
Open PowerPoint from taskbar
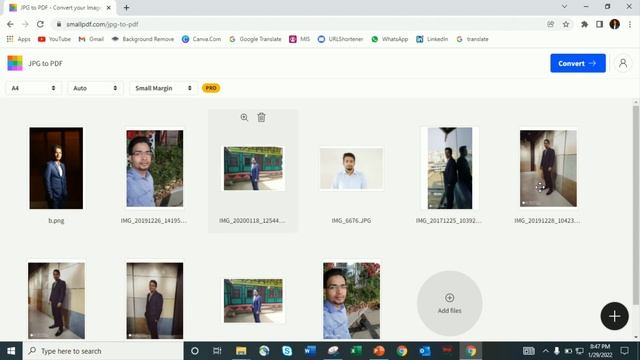pyautogui.click(x=379, y=351)
